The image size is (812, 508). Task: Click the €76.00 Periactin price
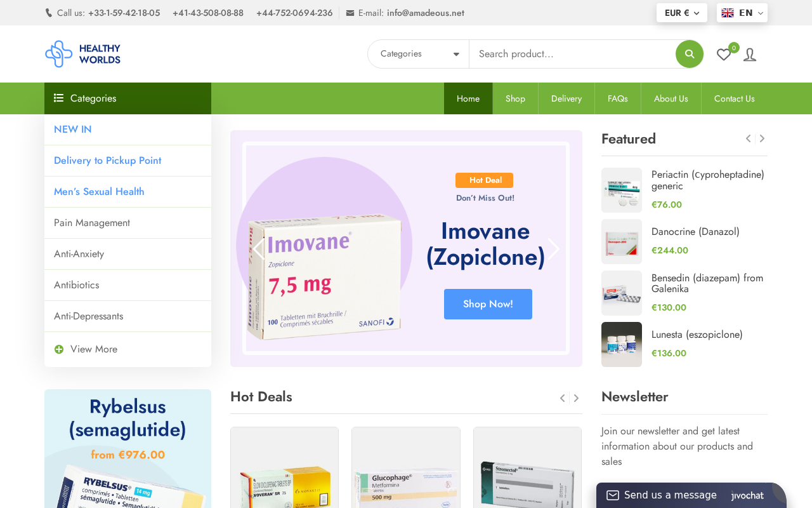(667, 205)
